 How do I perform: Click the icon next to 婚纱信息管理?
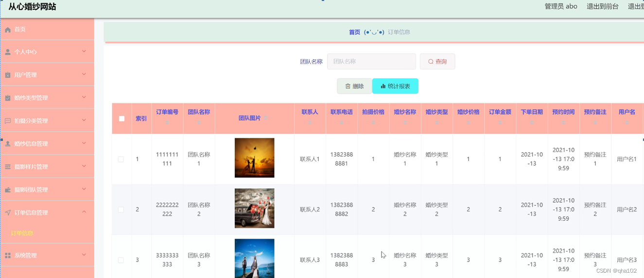(x=8, y=144)
